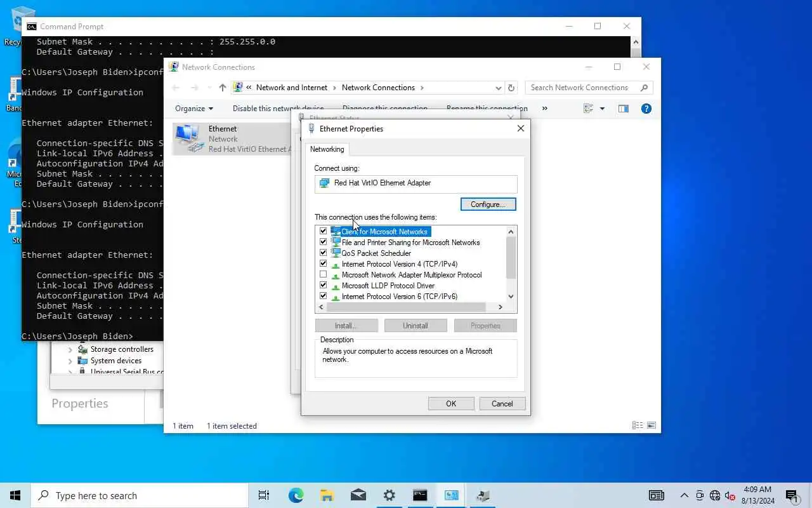Open change view options dropdown arrow

tap(602, 109)
